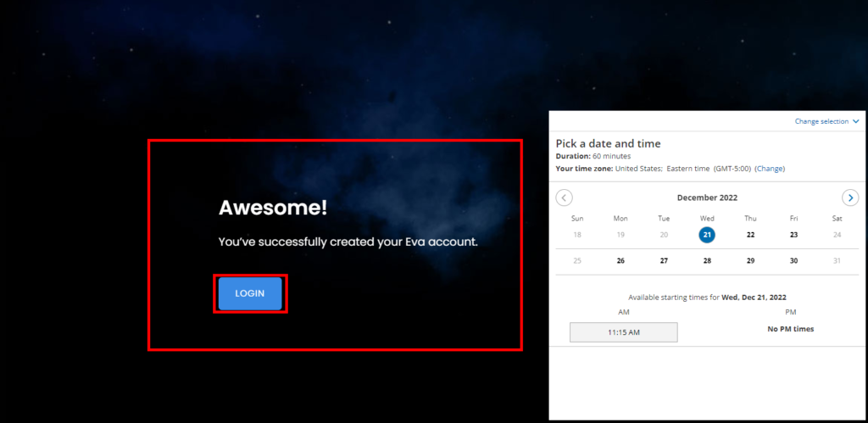Select December 23 in calendar
Screen dimensions: 868x423
(x=793, y=235)
